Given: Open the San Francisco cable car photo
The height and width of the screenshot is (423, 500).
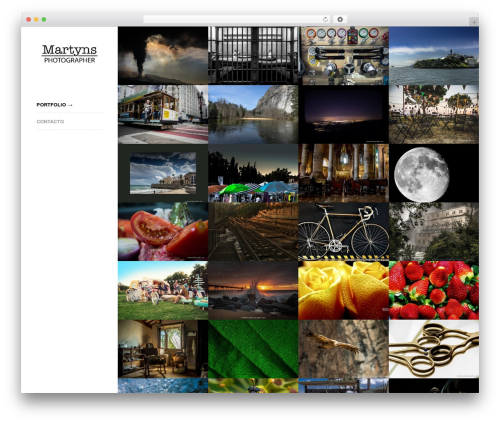Looking at the screenshot, I should pos(163,114).
